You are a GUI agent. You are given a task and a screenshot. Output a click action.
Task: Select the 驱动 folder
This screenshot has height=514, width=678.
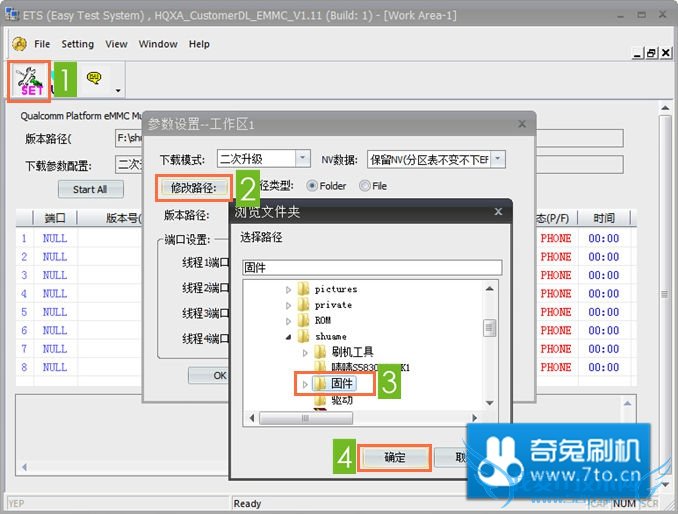point(342,400)
